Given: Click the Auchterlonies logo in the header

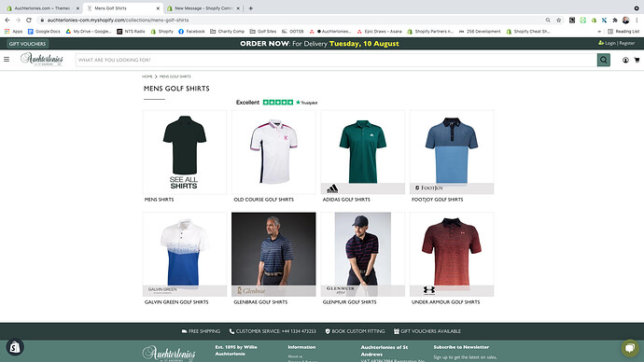Looking at the screenshot, I should click(x=42, y=59).
